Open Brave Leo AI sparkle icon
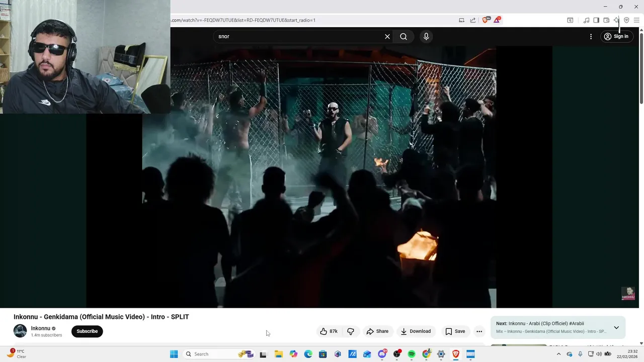 [x=616, y=20]
